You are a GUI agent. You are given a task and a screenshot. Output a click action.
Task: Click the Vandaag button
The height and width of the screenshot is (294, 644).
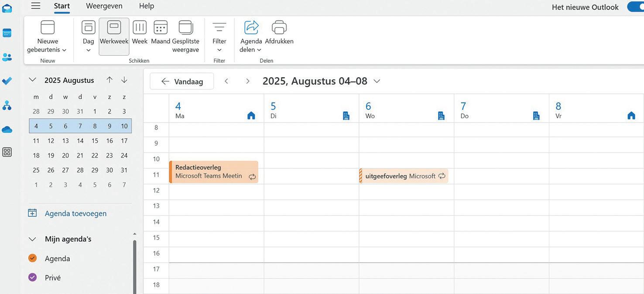[x=182, y=81]
